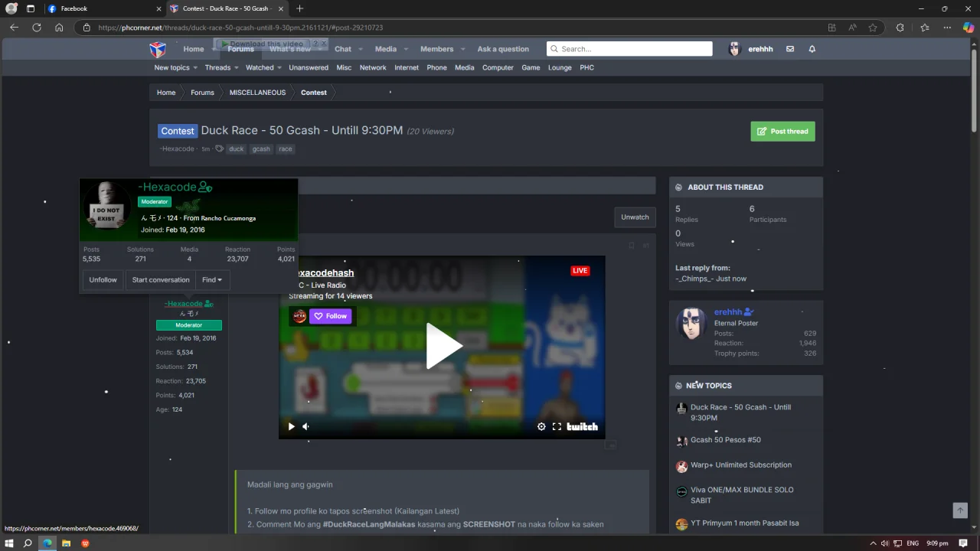Viewport: 980px width, 551px height.
Task: Bookmark the first post
Action: 631,246
